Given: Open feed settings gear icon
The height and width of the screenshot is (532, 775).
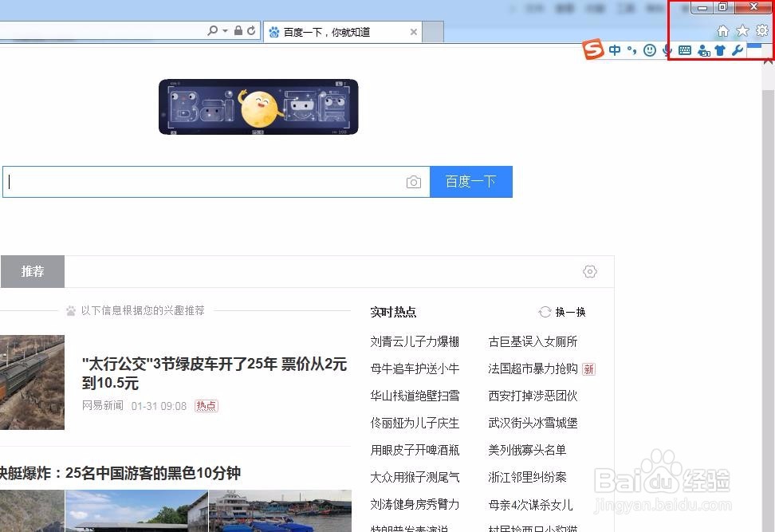Looking at the screenshot, I should coord(590,271).
